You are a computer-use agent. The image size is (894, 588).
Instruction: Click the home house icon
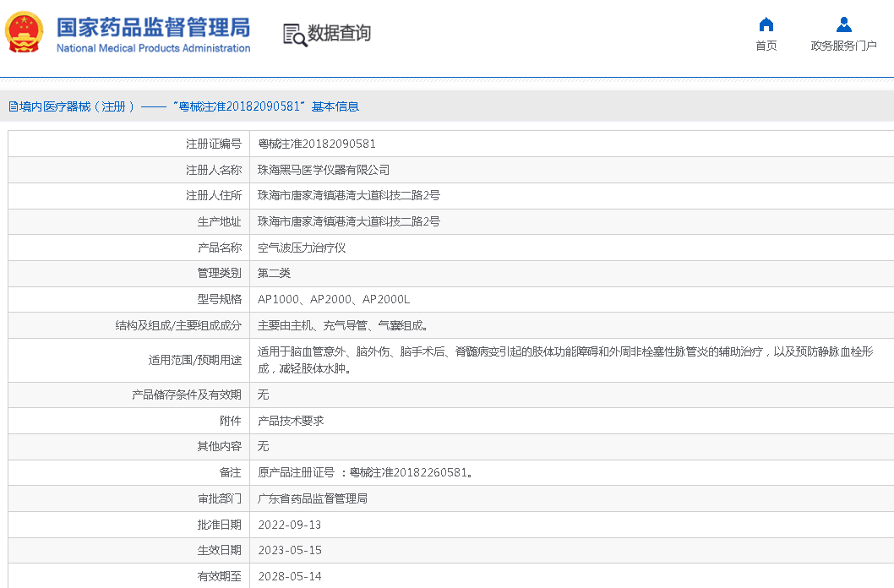tap(766, 24)
